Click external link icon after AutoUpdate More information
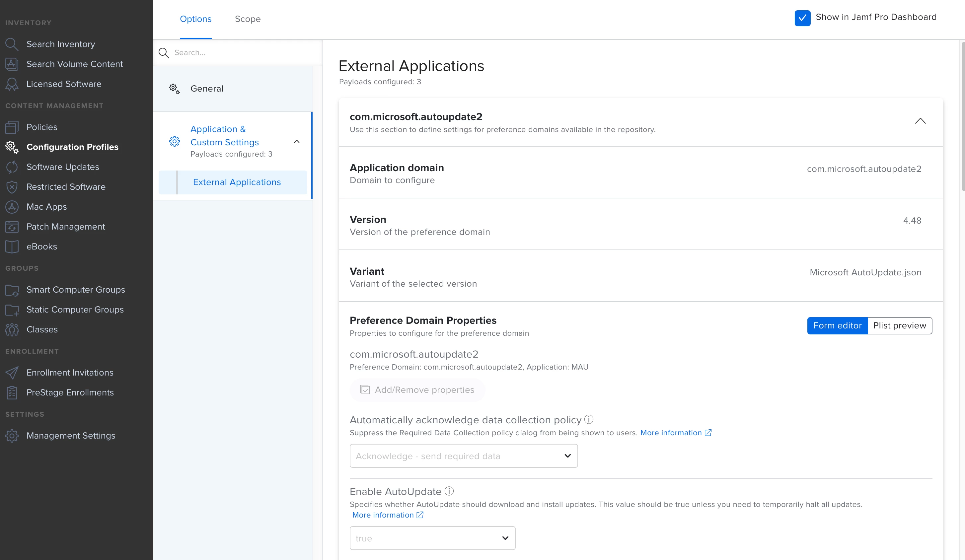The image size is (965, 560). pos(420,515)
